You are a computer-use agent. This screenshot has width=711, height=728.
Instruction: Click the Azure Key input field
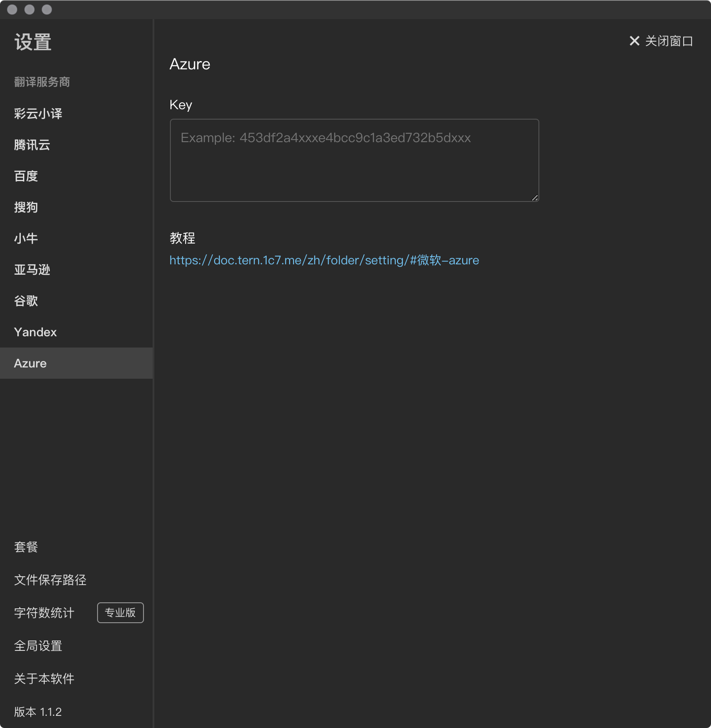[x=354, y=160]
